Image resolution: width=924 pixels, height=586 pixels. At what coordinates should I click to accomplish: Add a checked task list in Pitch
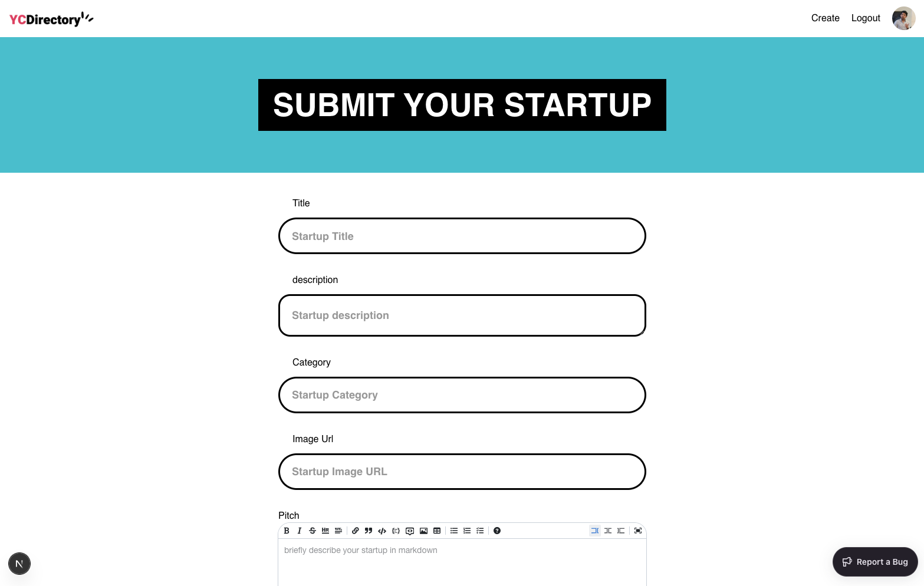pyautogui.click(x=480, y=531)
